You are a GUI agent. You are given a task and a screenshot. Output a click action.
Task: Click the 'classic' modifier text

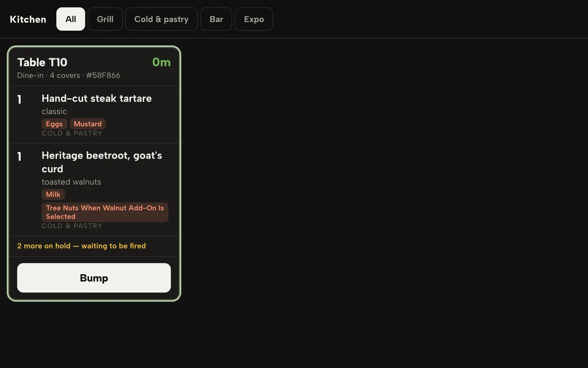pyautogui.click(x=54, y=111)
